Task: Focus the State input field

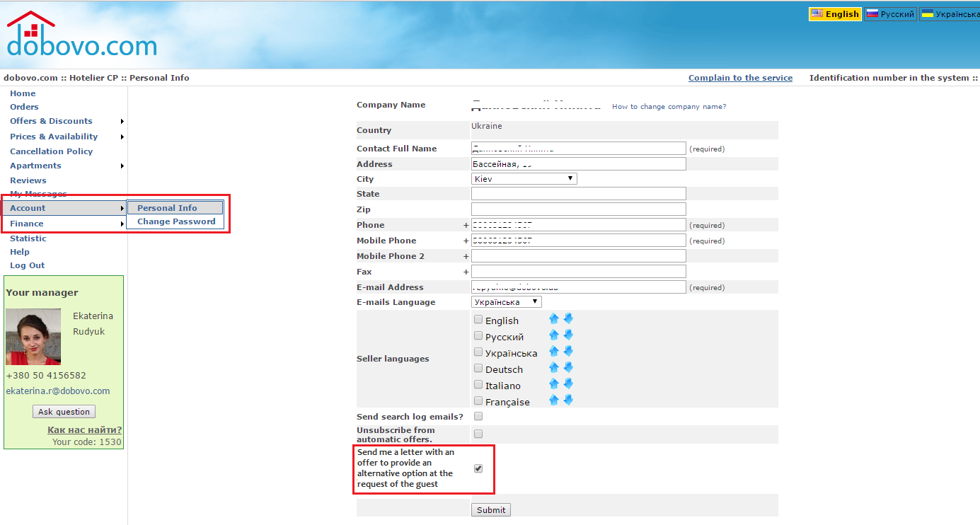Action: pyautogui.click(x=579, y=194)
